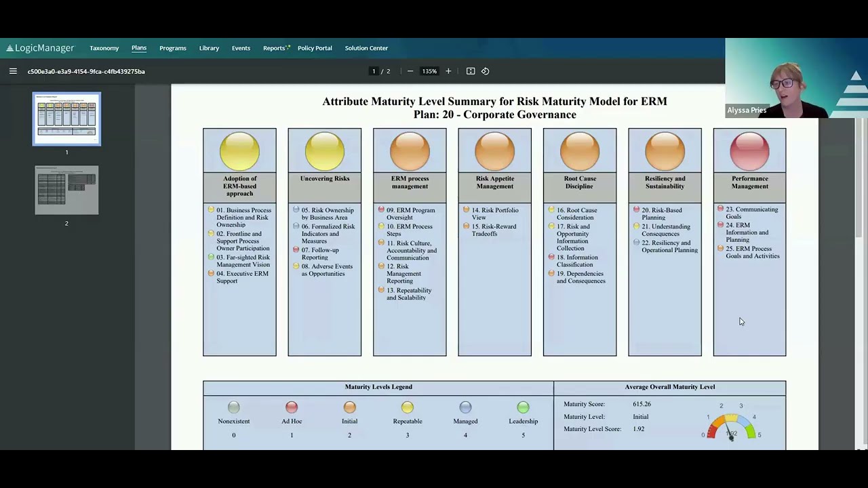Image resolution: width=868 pixels, height=488 pixels.
Task: Select page 2 thumbnail
Action: [x=66, y=190]
